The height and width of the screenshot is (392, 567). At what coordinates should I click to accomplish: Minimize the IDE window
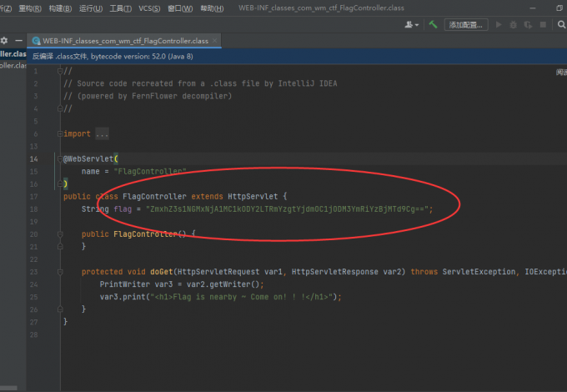click(532, 8)
